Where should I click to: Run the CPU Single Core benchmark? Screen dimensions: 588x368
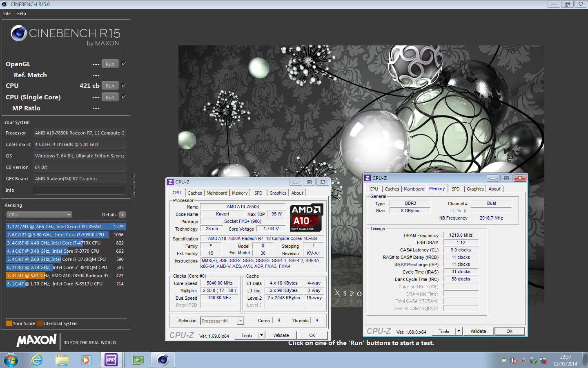(x=110, y=97)
